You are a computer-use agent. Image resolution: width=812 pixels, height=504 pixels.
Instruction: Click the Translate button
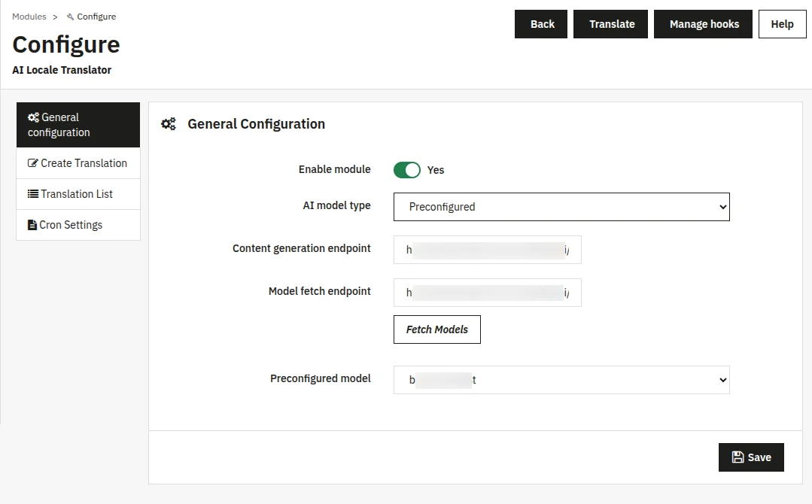click(x=610, y=24)
